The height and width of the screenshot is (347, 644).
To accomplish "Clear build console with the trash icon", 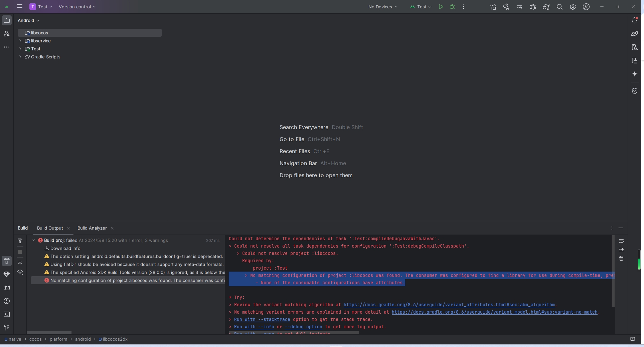I will [x=621, y=258].
